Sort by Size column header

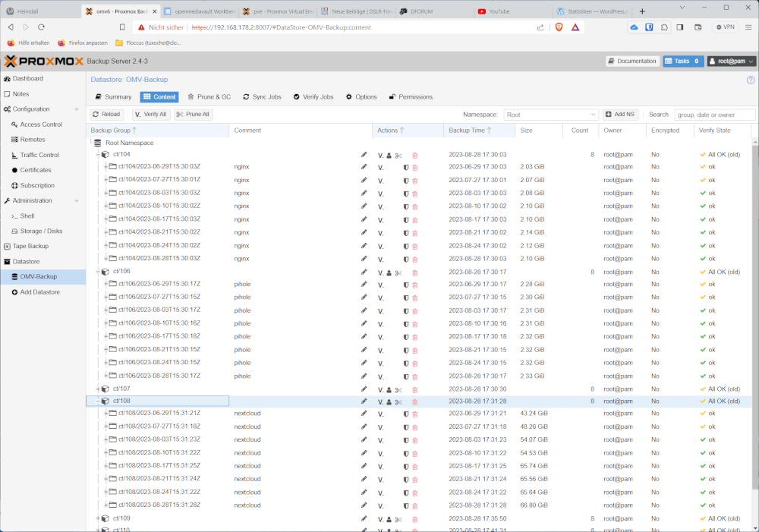(538, 131)
